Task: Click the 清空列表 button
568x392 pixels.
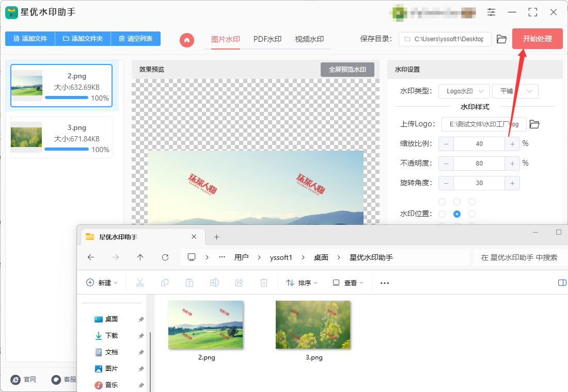Action: point(135,39)
